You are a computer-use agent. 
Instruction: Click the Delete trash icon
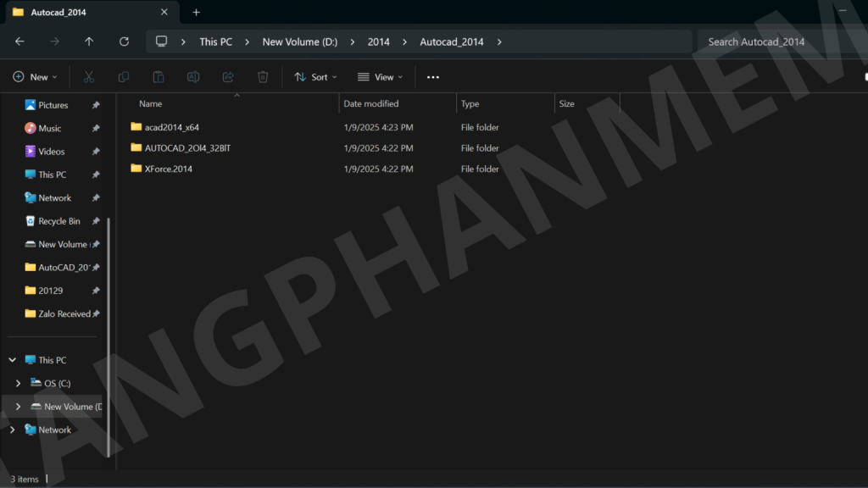[263, 77]
